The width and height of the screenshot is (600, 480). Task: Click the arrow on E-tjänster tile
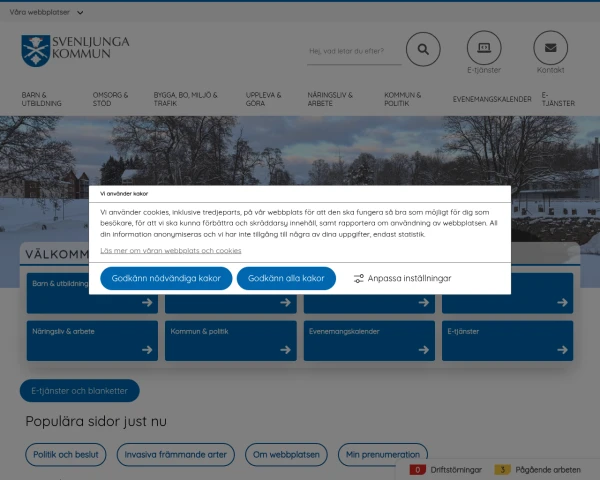(x=562, y=350)
